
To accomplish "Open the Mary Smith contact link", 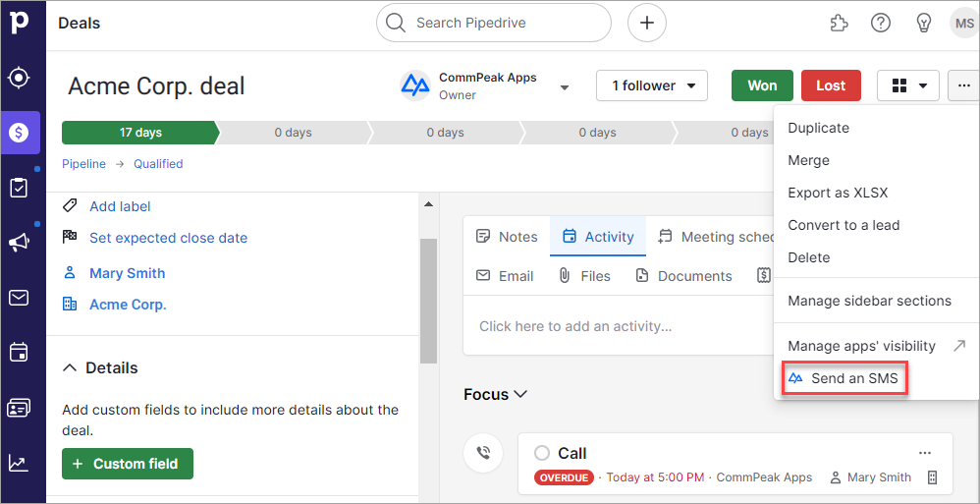I will click(128, 273).
